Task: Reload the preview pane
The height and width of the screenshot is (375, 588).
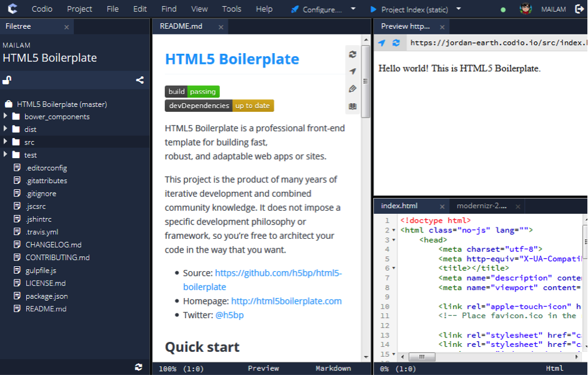Action: [396, 43]
